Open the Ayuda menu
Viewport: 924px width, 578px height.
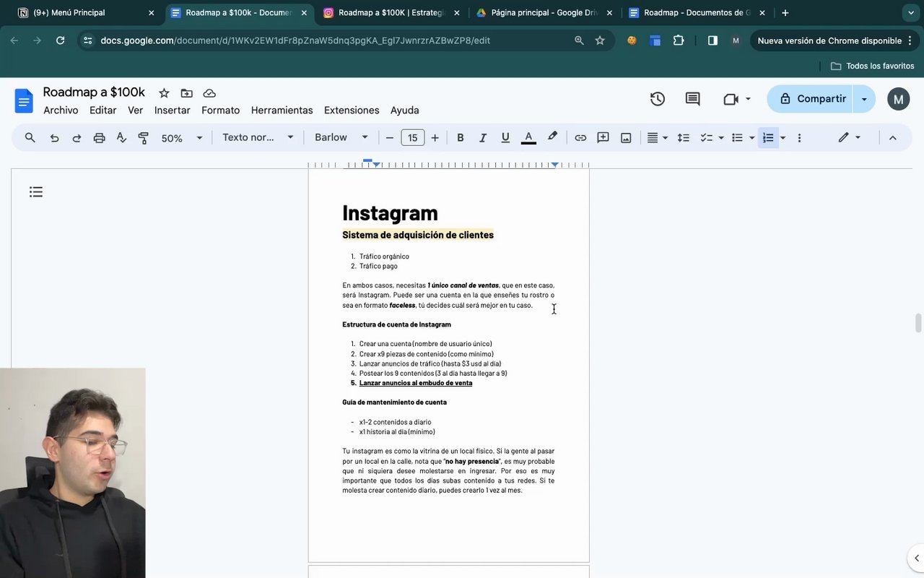coord(404,111)
